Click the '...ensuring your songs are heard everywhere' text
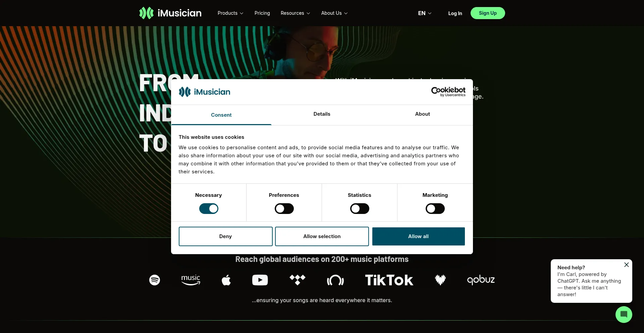 322,300
